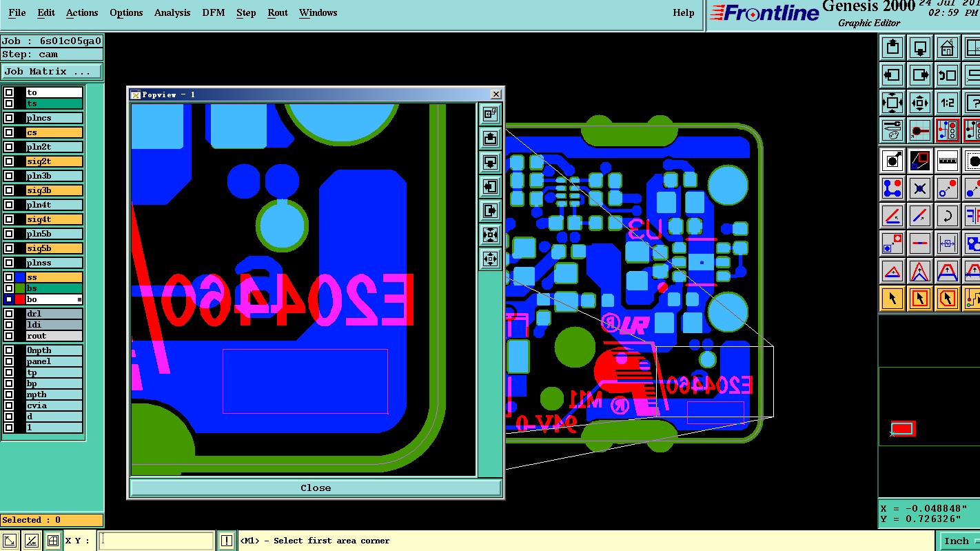The width and height of the screenshot is (980, 551).
Task: Select the plain arrow pointer tool
Action: 892,299
